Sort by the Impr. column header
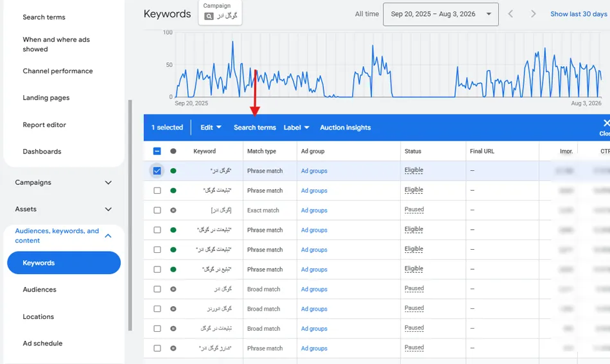The image size is (610, 364). pyautogui.click(x=566, y=151)
